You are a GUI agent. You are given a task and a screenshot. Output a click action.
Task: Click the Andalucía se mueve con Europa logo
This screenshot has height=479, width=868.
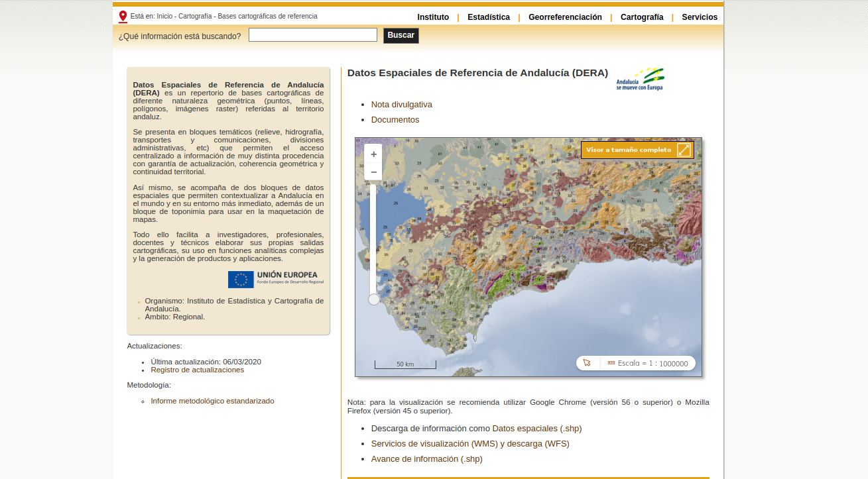640,79
